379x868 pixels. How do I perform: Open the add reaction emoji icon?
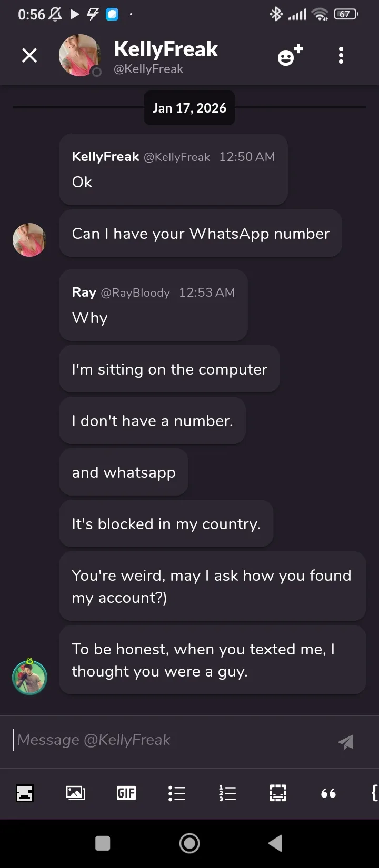pyautogui.click(x=290, y=55)
